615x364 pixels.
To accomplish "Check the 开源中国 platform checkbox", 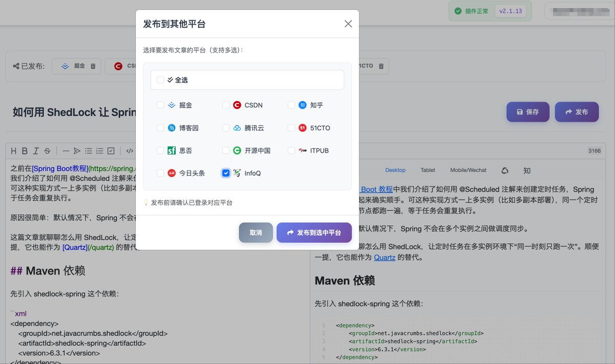I will pyautogui.click(x=226, y=151).
